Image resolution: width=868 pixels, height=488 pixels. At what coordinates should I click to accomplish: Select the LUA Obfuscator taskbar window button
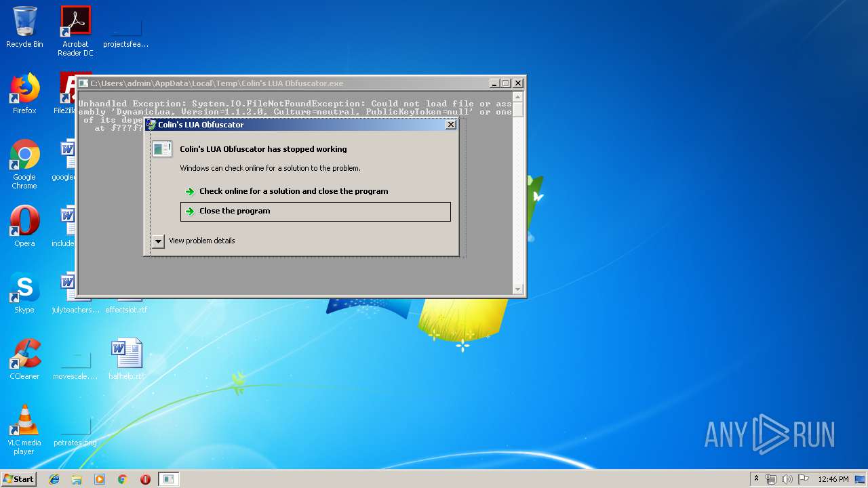(x=169, y=479)
